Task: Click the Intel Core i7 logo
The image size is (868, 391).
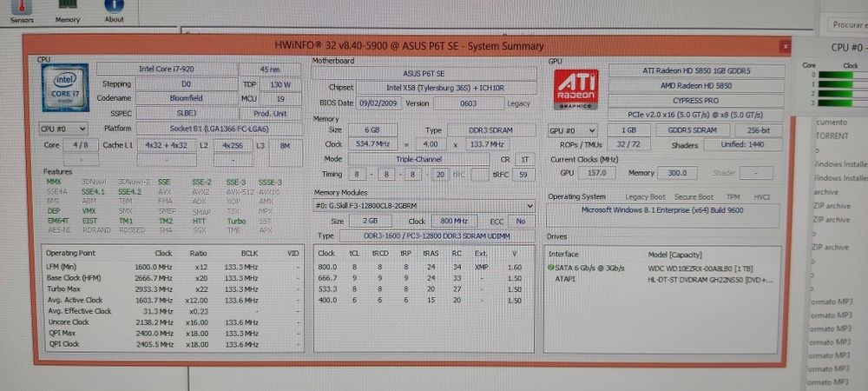Action: pos(65,88)
